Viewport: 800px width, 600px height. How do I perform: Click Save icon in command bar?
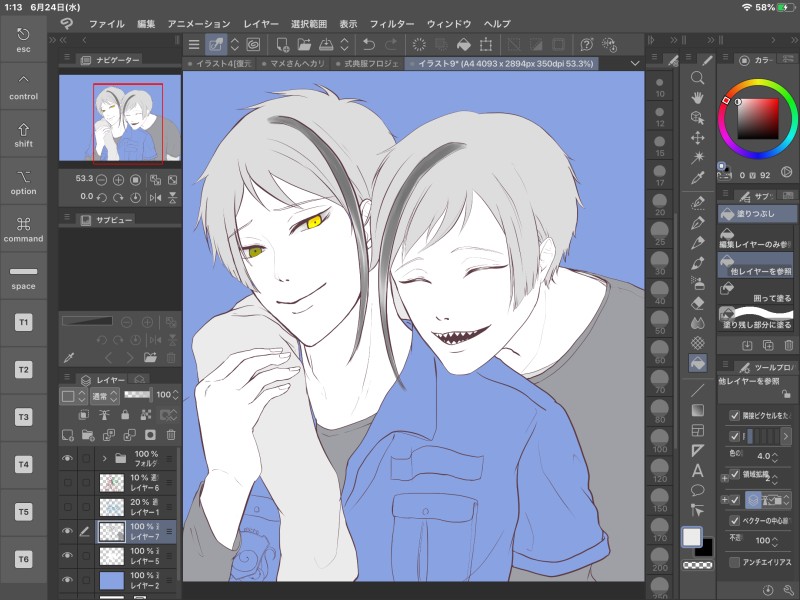pyautogui.click(x=327, y=45)
